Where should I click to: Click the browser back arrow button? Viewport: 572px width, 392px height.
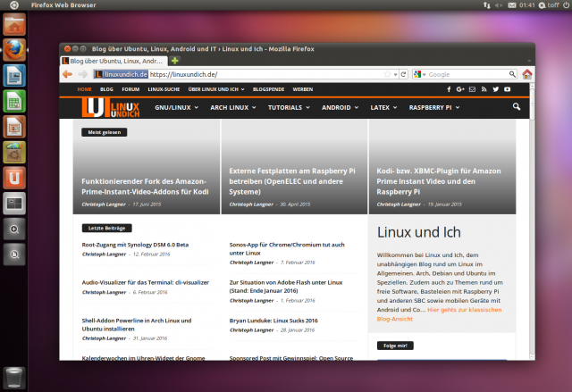[x=68, y=74]
